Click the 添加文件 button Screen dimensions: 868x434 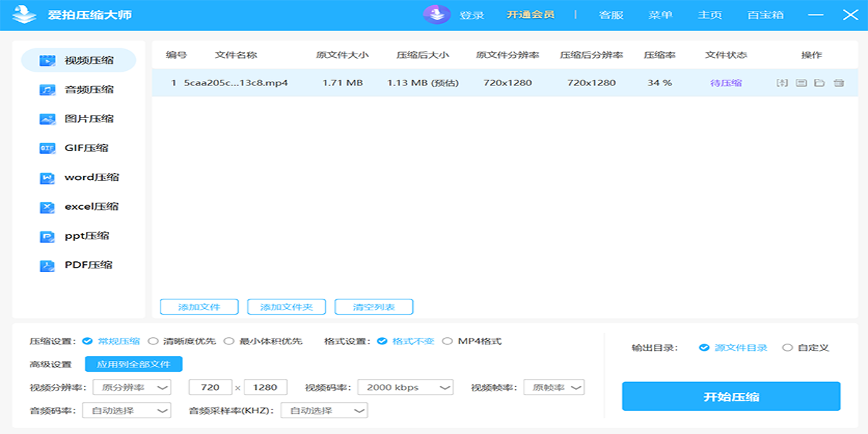tap(199, 307)
